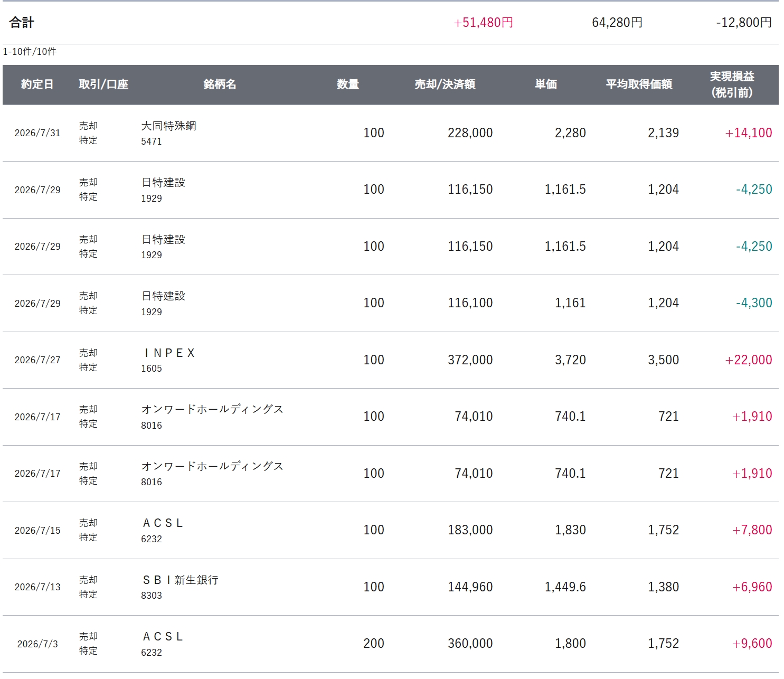Click the +22,000 profit value

pos(749,360)
